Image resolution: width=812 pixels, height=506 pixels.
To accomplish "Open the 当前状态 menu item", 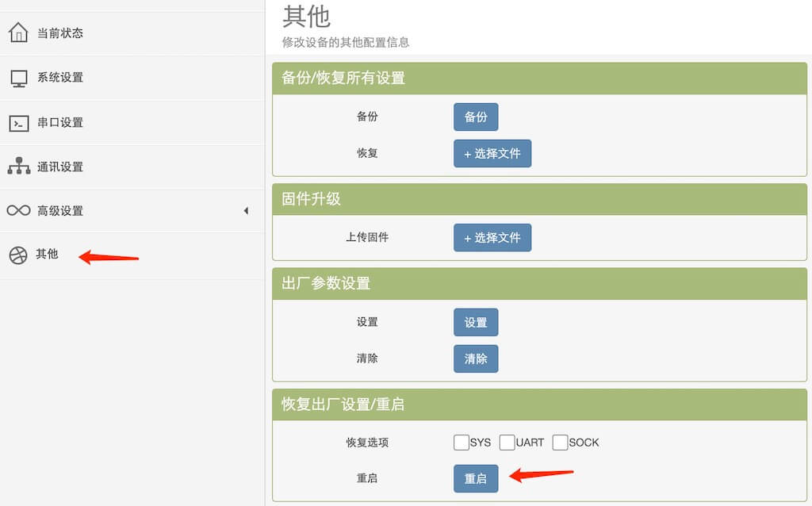I will click(60, 33).
